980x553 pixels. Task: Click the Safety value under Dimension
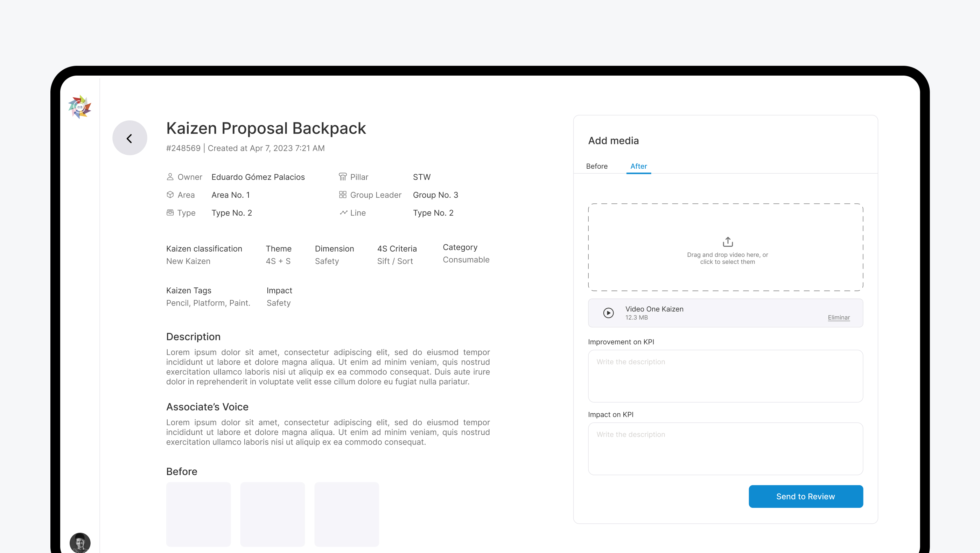(327, 261)
